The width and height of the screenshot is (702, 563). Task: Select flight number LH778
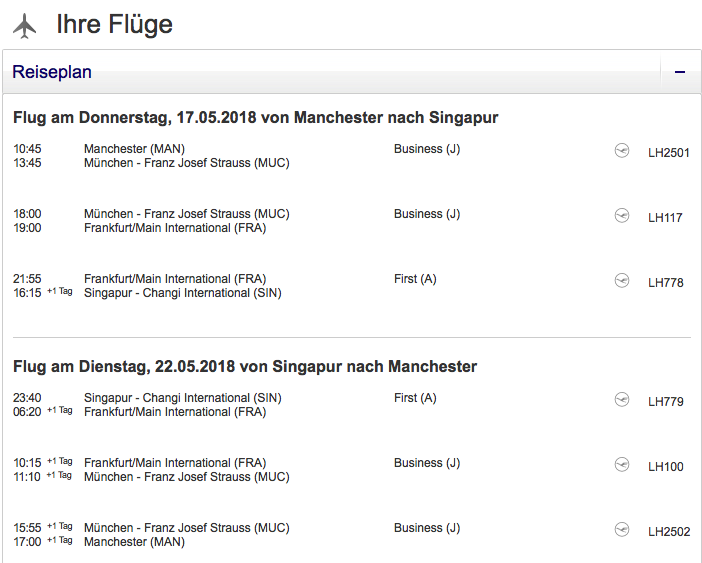(666, 283)
